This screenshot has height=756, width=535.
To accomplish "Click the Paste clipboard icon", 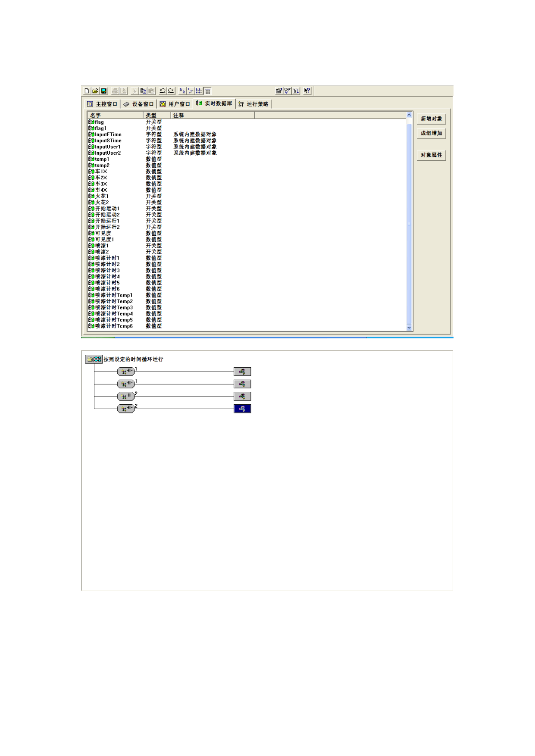I will click(152, 91).
